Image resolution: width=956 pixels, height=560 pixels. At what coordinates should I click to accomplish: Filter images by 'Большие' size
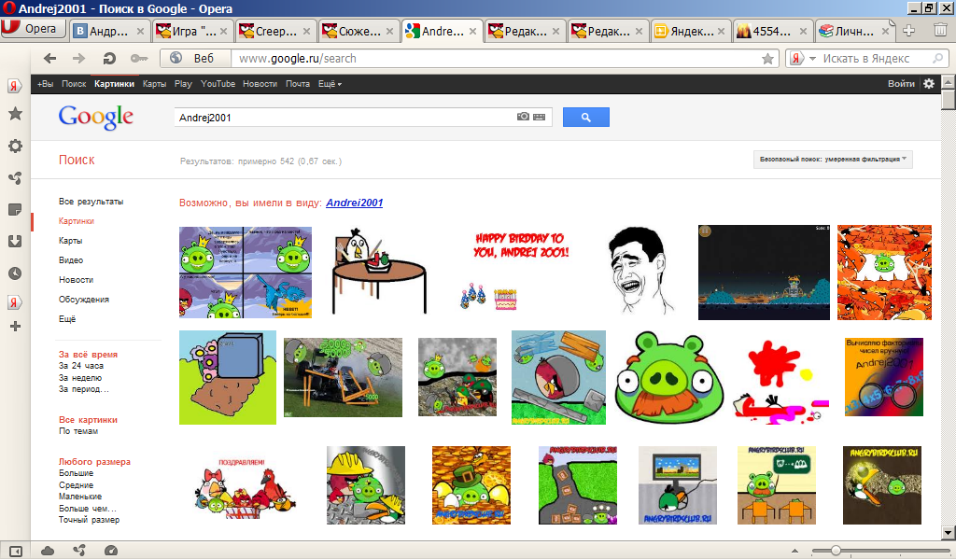77,473
